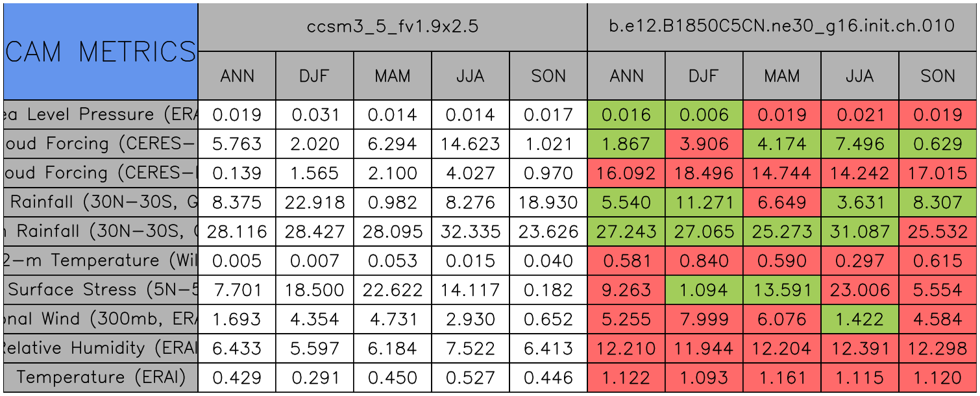Click the red cell showing 23.006
This screenshot has width=980, height=396.
coord(860,290)
